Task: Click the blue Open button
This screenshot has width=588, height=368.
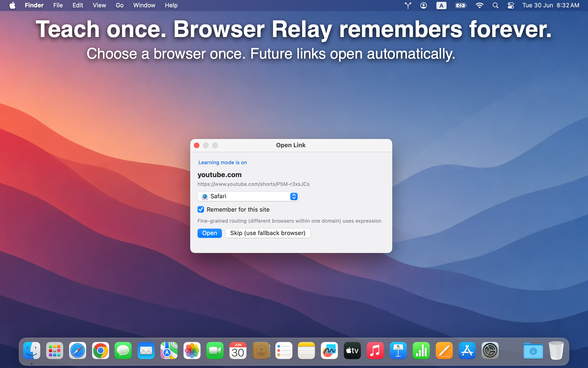Action: click(x=209, y=233)
